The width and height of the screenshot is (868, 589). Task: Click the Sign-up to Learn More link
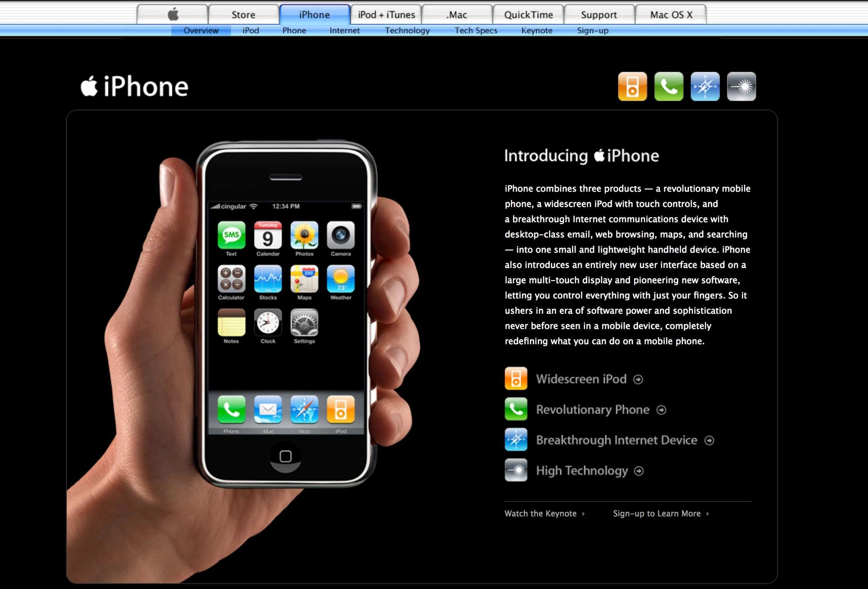(656, 513)
